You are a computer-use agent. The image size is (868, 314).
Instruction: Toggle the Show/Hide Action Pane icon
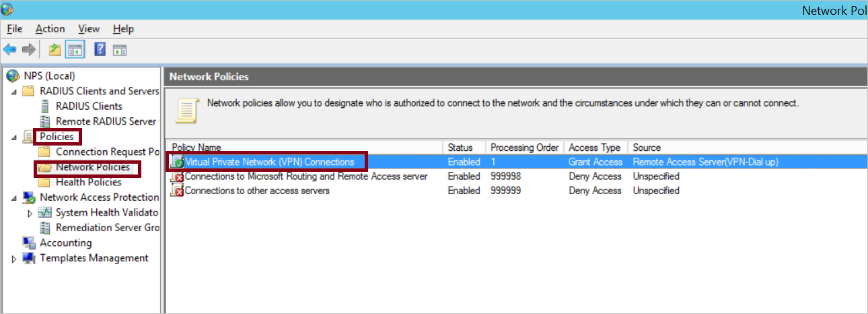coord(120,49)
